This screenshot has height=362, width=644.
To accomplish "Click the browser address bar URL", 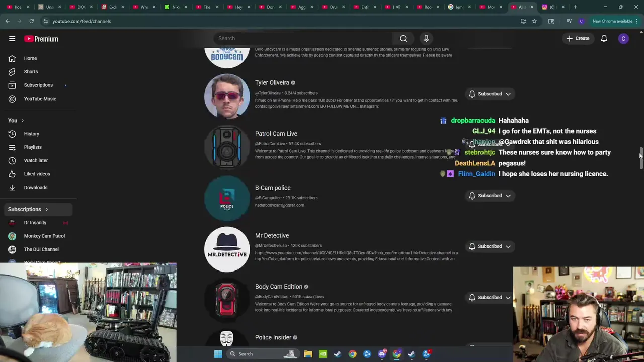I will pyautogui.click(x=82, y=21).
